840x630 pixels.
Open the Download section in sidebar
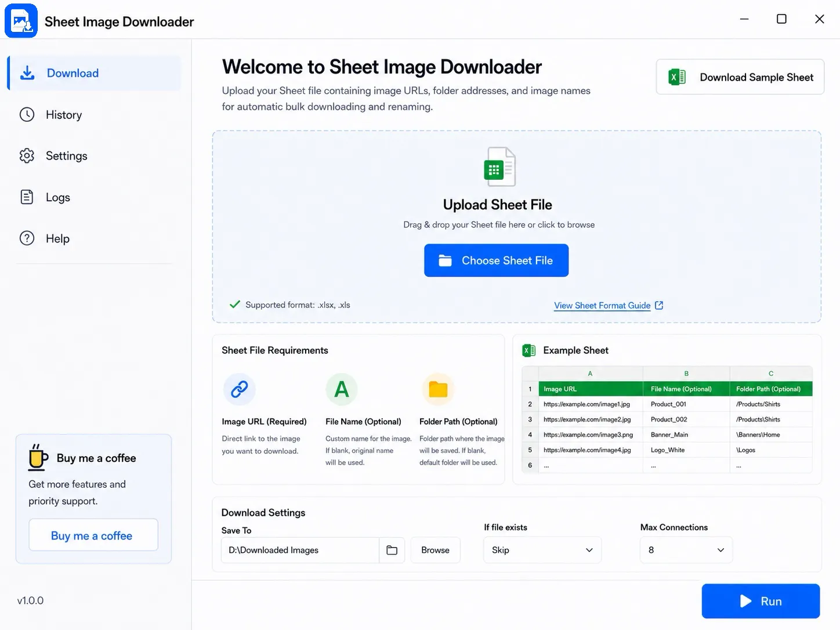[x=94, y=73]
